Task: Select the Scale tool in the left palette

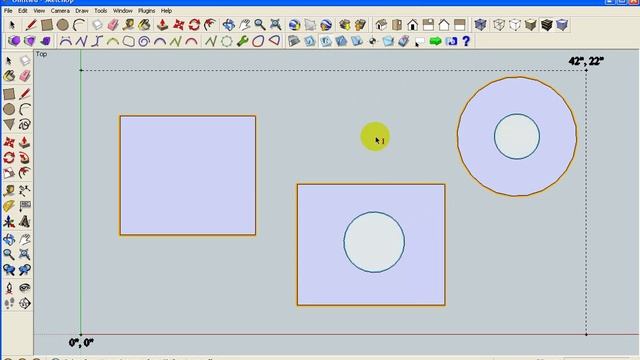Action: pyautogui.click(x=9, y=173)
